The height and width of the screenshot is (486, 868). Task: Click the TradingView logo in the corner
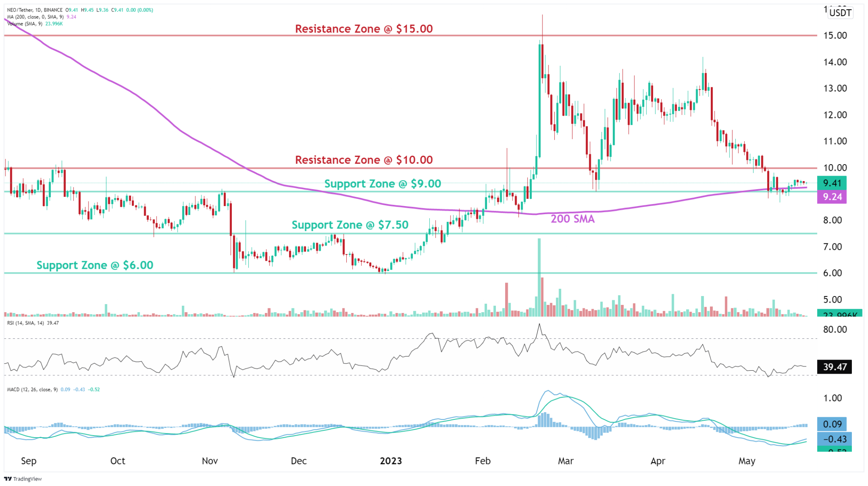pyautogui.click(x=23, y=479)
